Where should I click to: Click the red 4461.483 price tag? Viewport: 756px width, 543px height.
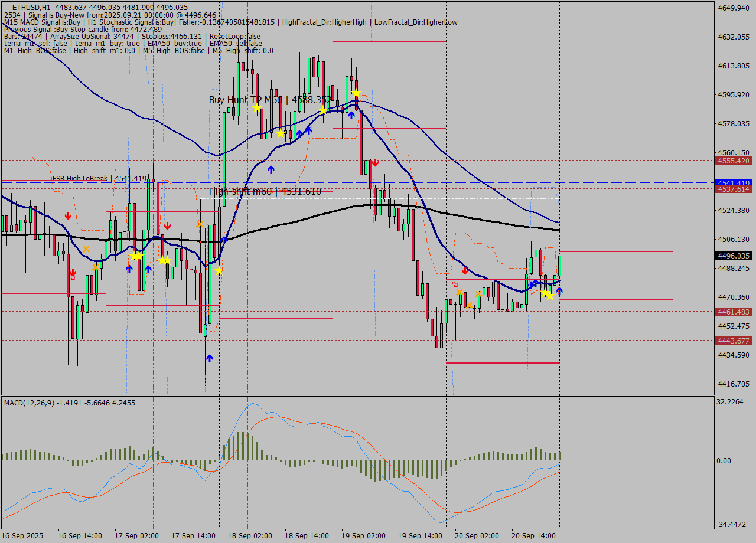coord(733,312)
